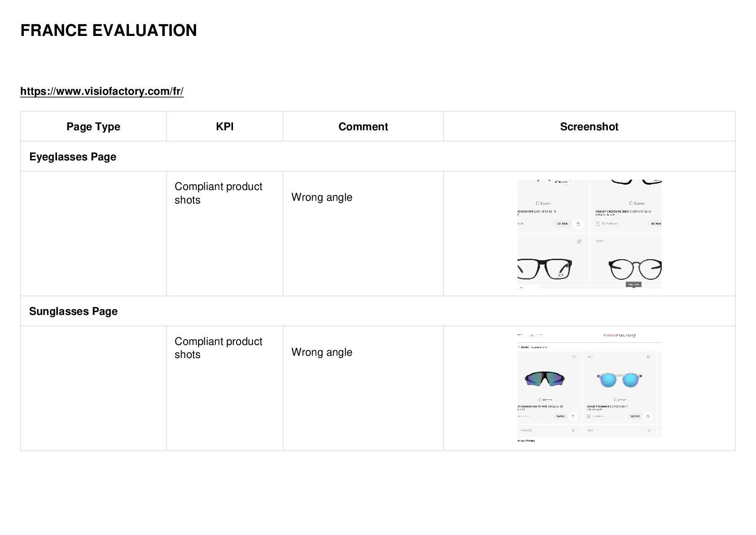Click the heart icon above black square eyeglasses

tap(579, 242)
